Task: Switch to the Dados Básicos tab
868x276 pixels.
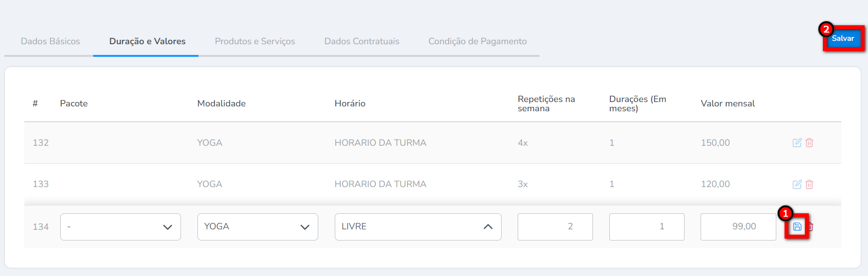Action: click(50, 41)
